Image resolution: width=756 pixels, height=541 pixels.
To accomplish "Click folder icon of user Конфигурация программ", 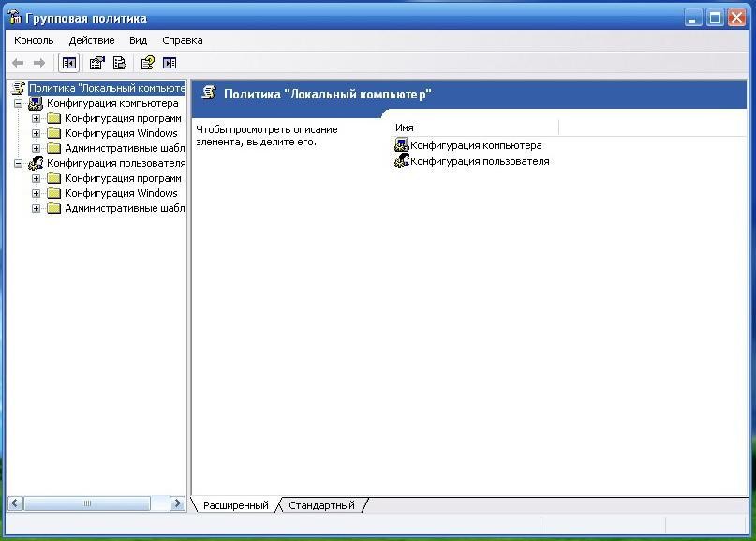I will point(53,178).
